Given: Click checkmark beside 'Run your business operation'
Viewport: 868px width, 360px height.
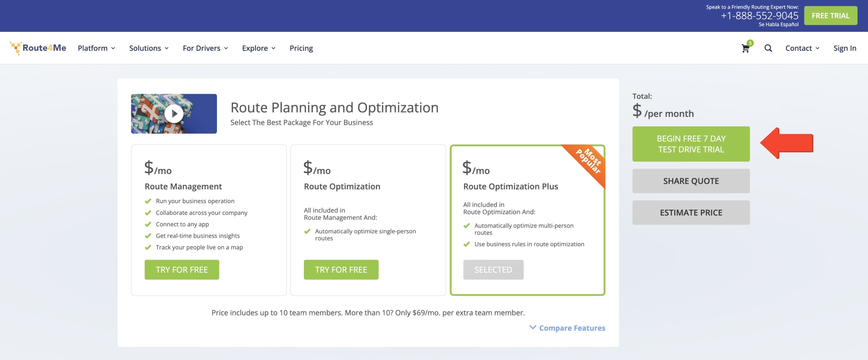Looking at the screenshot, I should point(148,201).
